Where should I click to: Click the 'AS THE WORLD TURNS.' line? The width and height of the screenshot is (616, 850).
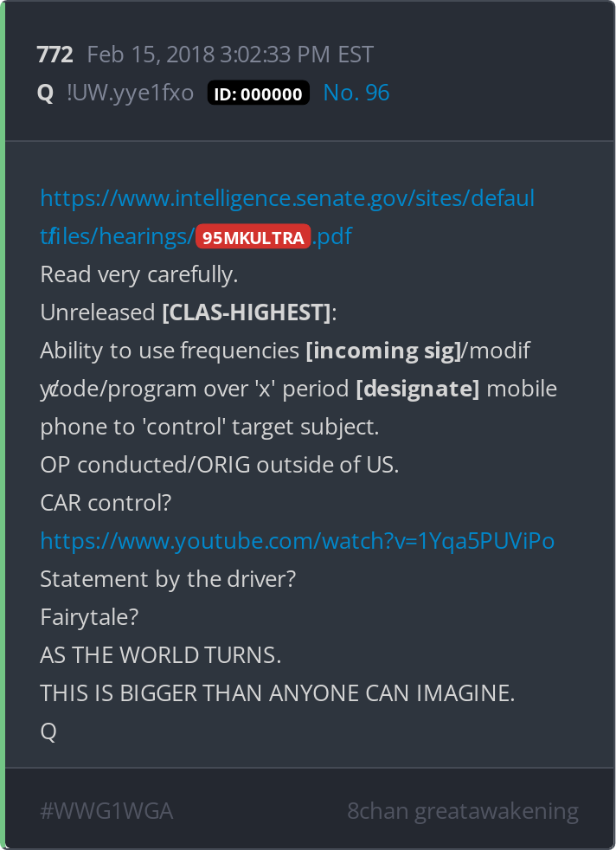(160, 655)
